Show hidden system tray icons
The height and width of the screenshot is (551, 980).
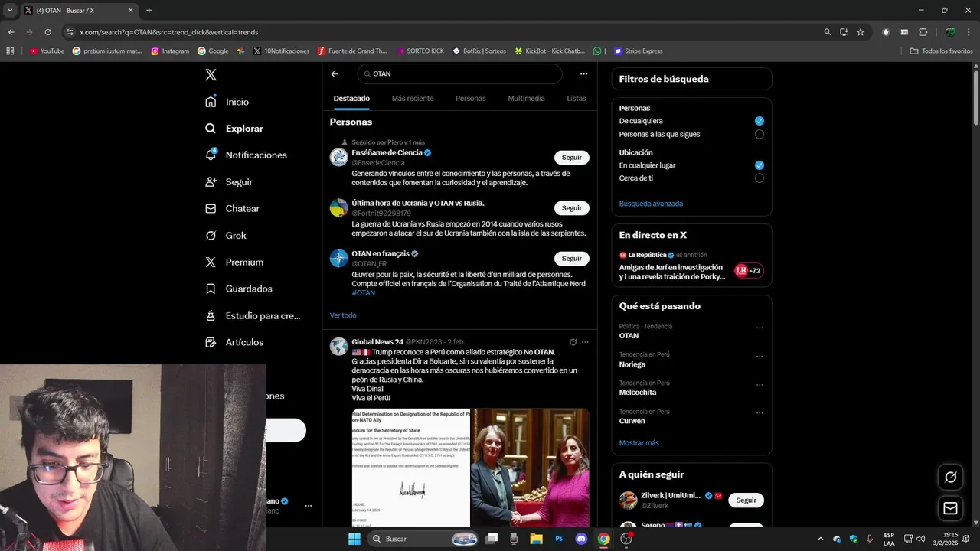coord(820,539)
